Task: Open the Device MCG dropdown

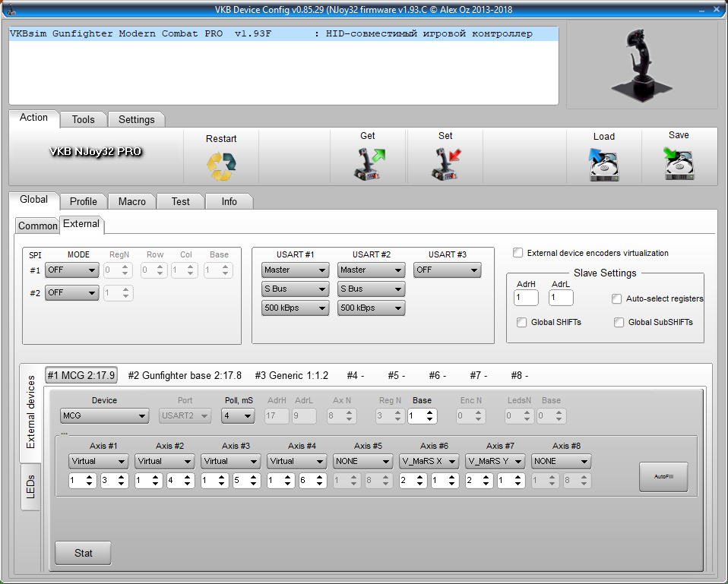Action: pyautogui.click(x=104, y=416)
